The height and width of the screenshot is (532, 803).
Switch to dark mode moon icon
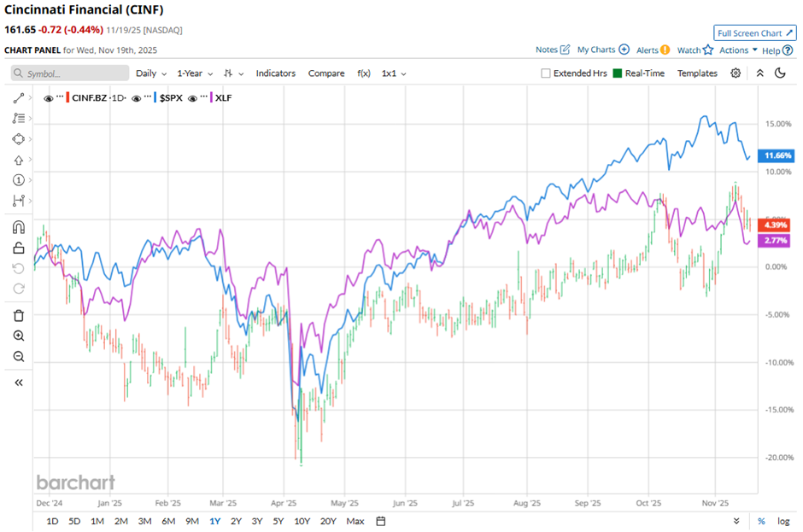click(780, 73)
